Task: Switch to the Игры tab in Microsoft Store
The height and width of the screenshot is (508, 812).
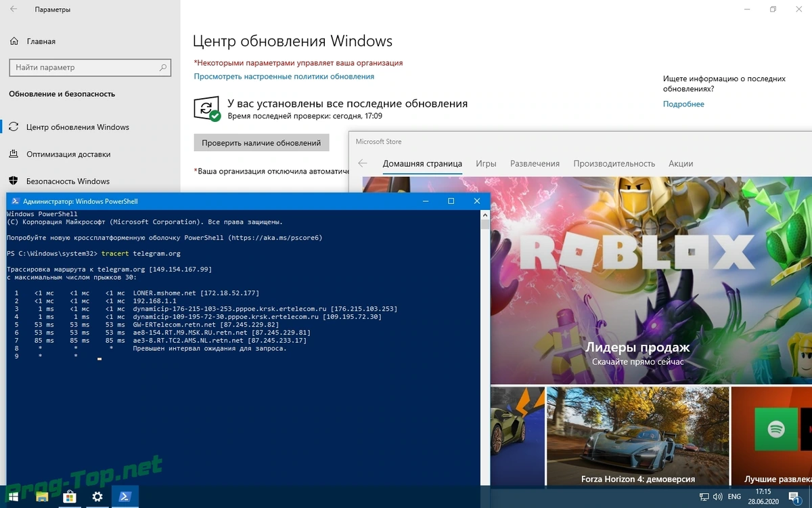Action: (486, 164)
